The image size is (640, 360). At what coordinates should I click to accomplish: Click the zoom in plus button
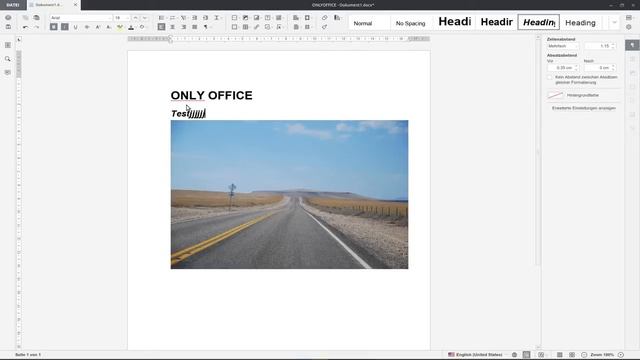pos(621,355)
